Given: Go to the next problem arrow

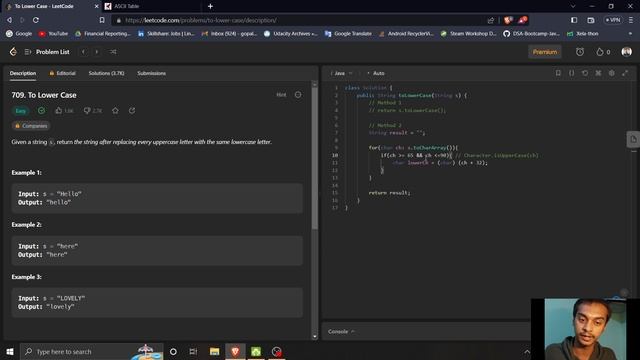Looking at the screenshot, I should click(x=97, y=52).
